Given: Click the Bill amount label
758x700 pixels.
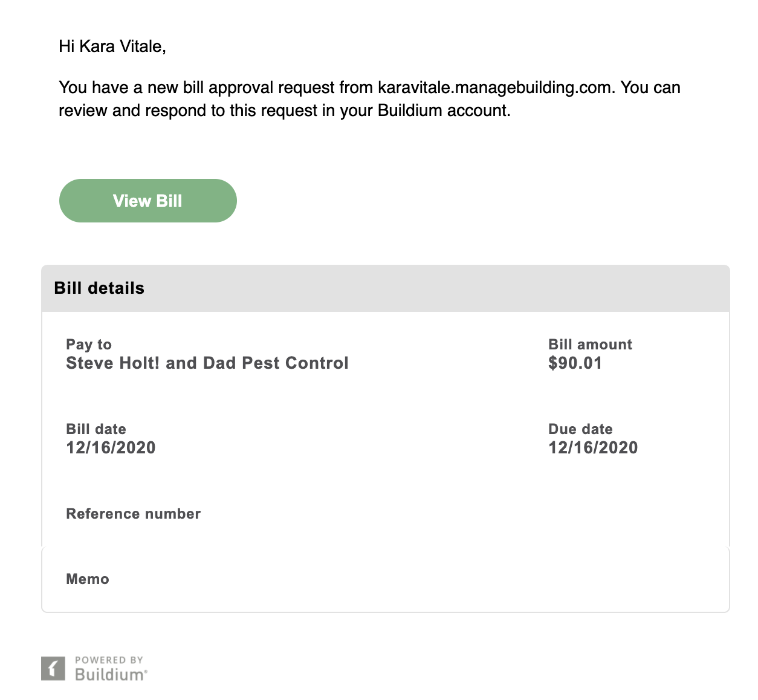Looking at the screenshot, I should [x=590, y=345].
